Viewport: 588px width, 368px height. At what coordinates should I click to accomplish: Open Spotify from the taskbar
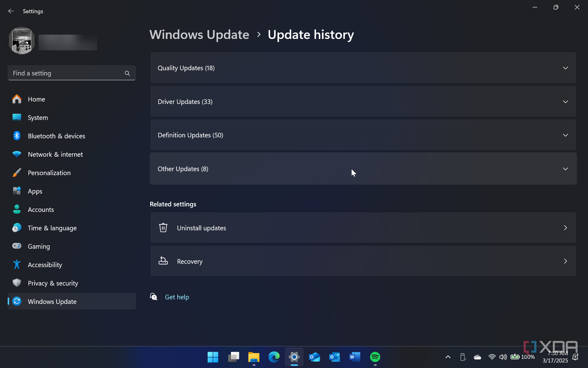click(x=375, y=357)
